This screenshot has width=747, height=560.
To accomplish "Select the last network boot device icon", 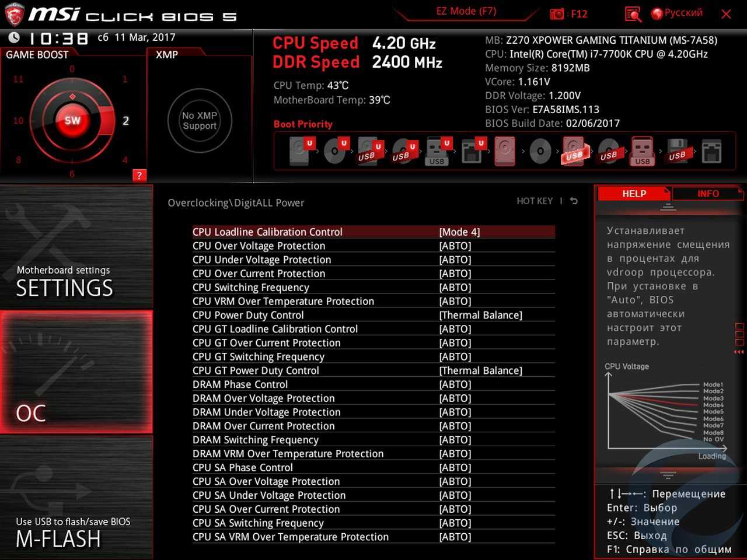I will (x=711, y=152).
